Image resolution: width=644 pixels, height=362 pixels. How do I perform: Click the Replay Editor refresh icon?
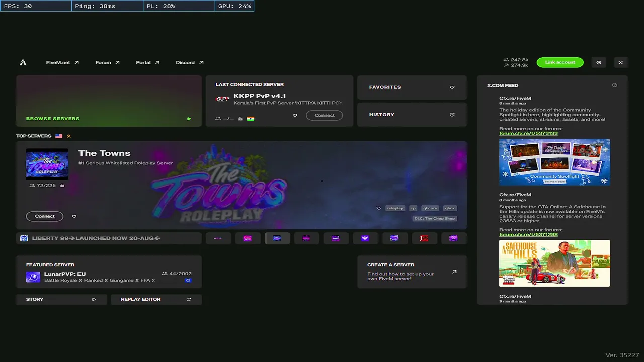pos(189,299)
